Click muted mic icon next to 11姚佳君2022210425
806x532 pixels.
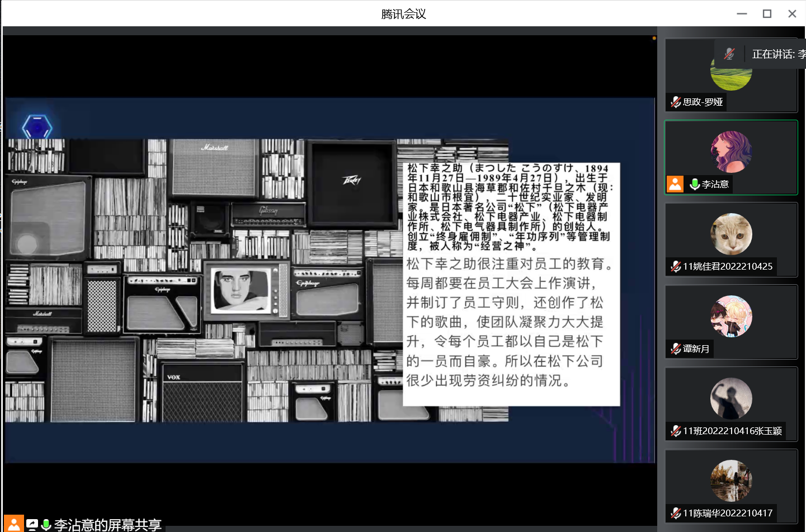[676, 266]
